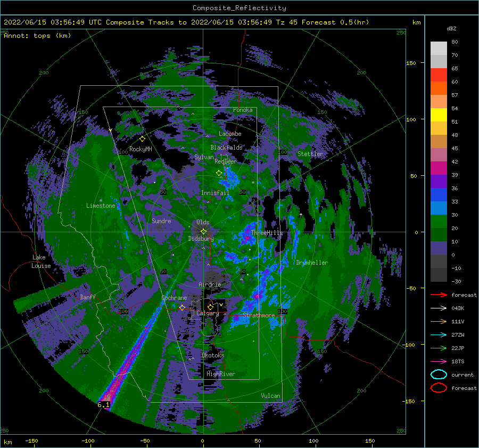Click the Ponoka city label

tap(243, 110)
